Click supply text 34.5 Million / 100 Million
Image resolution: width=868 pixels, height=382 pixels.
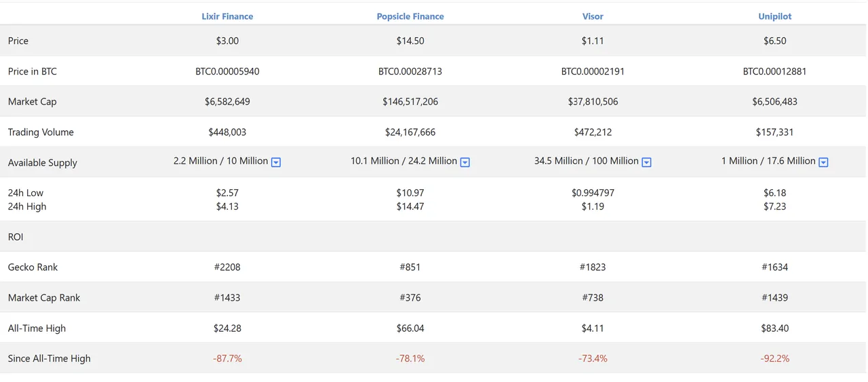click(587, 161)
